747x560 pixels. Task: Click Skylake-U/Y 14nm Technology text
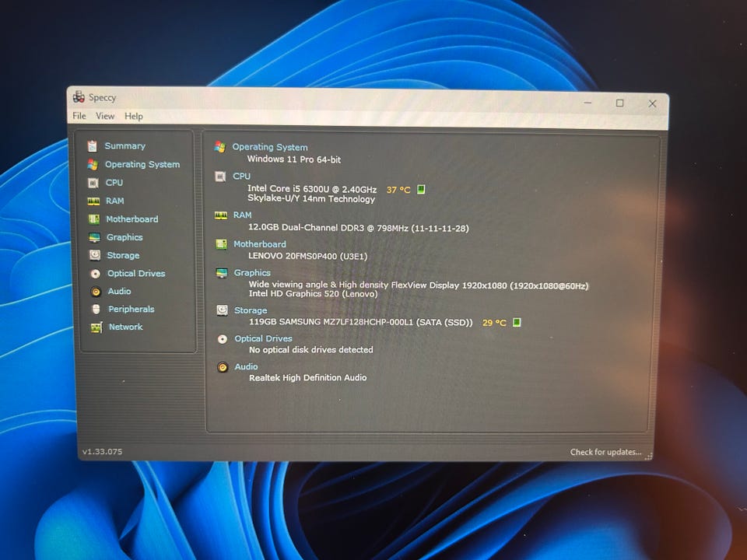tap(311, 199)
